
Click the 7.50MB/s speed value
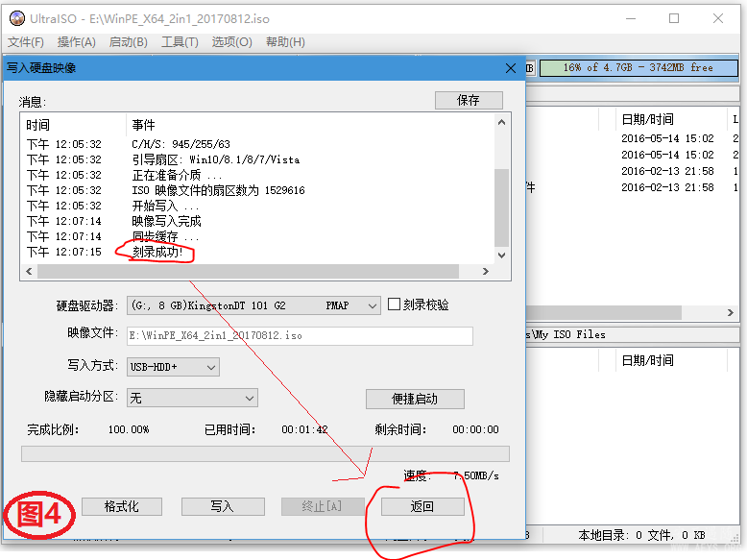476,475
